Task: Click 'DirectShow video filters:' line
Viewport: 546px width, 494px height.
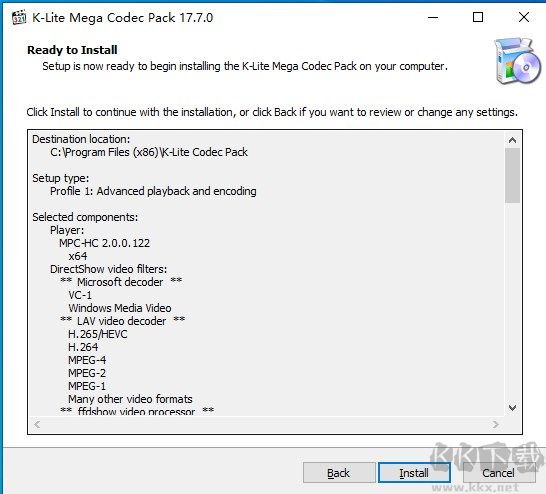Action: pyautogui.click(x=108, y=269)
